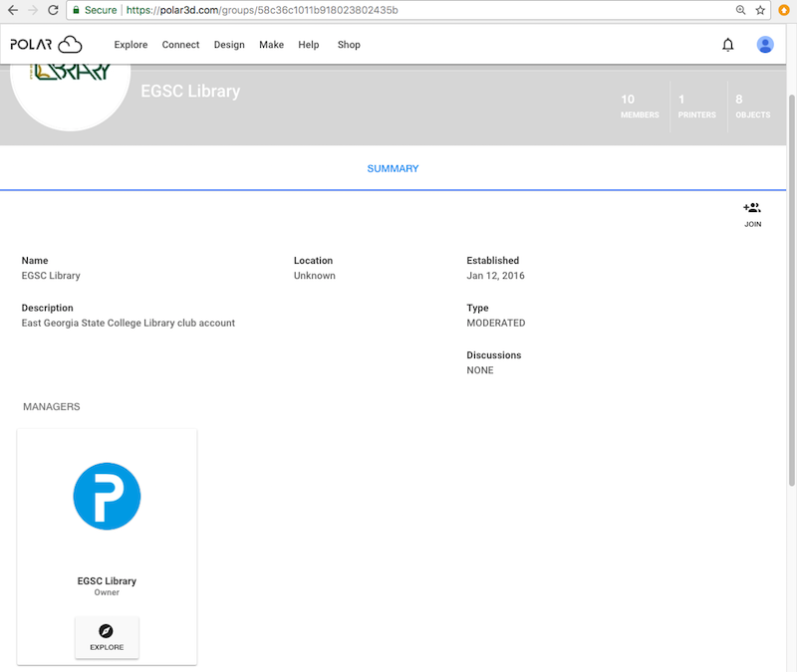
Task: Click the 8 Objects count
Action: pyautogui.click(x=753, y=107)
